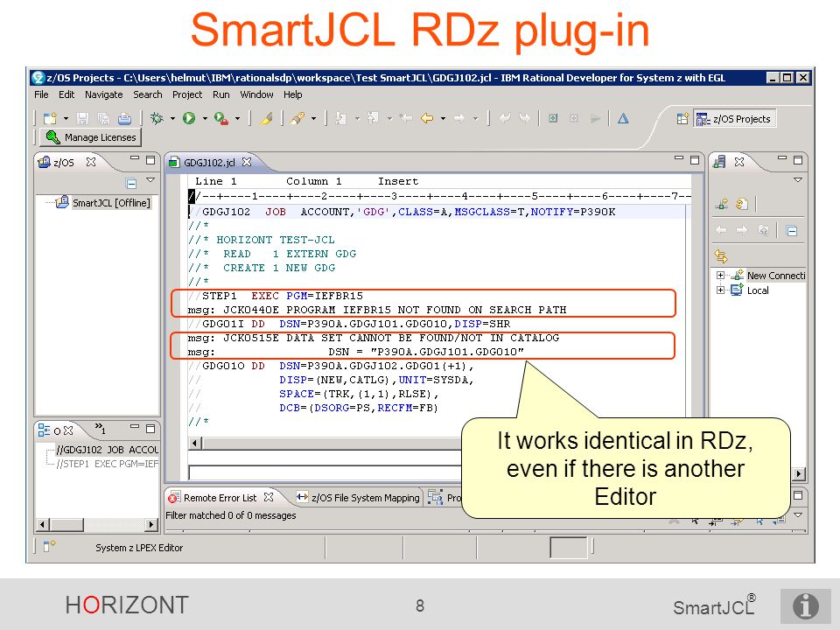The image size is (840, 630).
Task: Click the Debug bug icon
Action: (157, 118)
